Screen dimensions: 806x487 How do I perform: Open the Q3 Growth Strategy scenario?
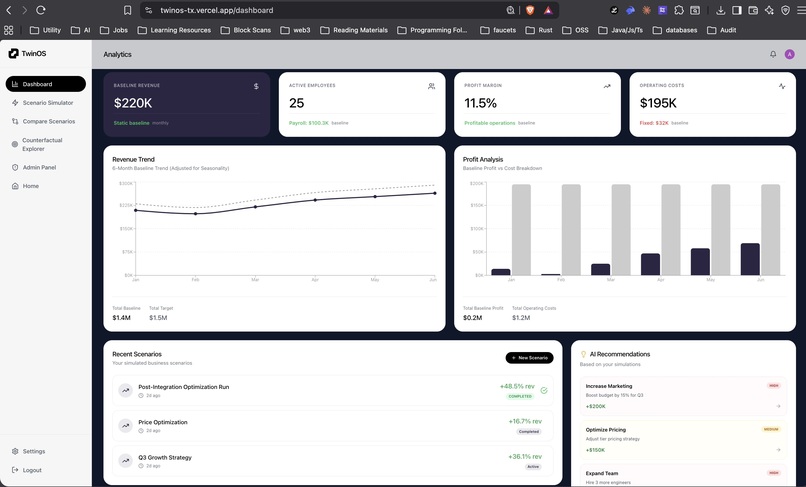[333, 461]
